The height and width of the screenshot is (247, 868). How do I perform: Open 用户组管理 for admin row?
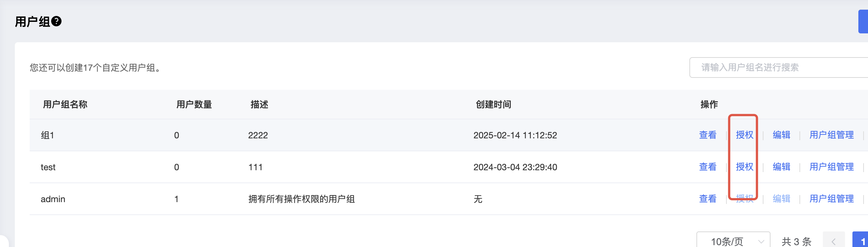(831, 199)
